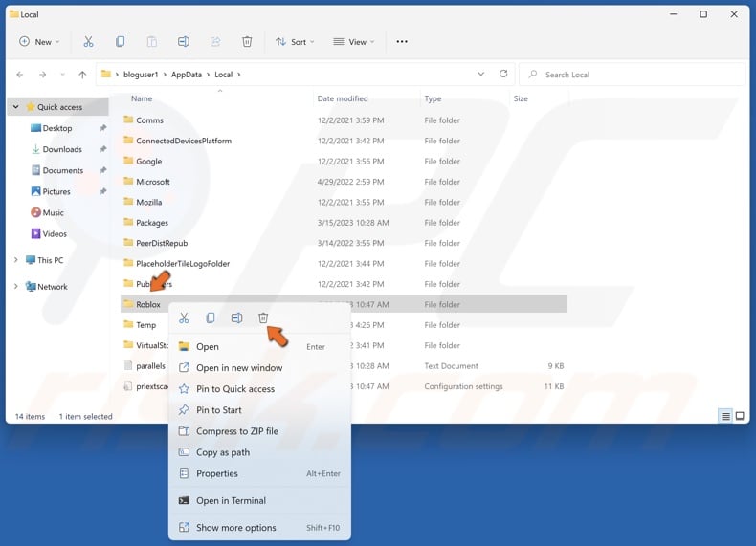The width and height of the screenshot is (756, 546).
Task: Click the Google folder icon
Action: click(128, 161)
